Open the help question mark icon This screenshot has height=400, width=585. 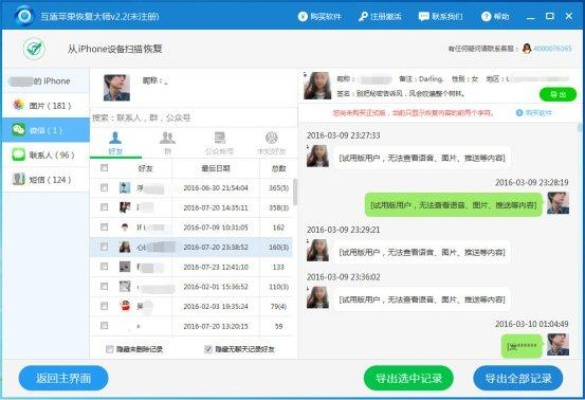486,16
